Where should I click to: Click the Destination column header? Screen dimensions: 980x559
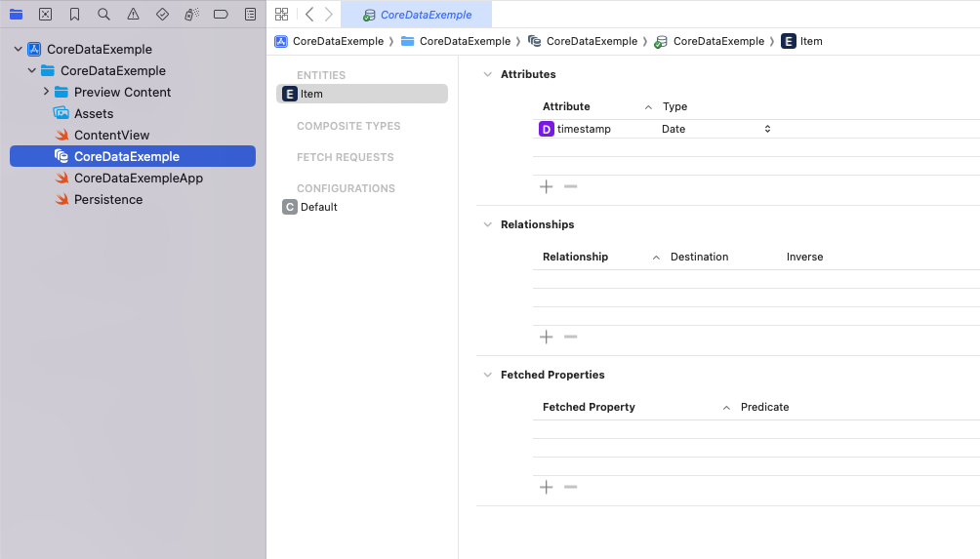click(700, 257)
